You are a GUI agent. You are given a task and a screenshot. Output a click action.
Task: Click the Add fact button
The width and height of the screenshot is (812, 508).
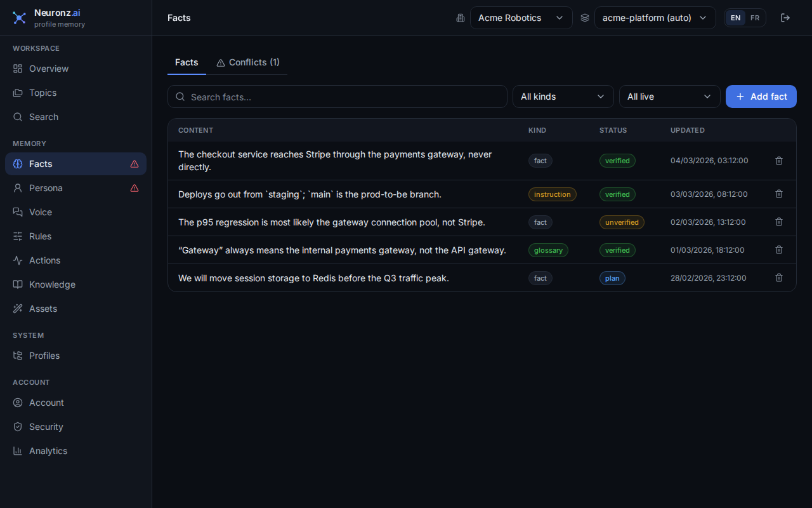pos(761,97)
